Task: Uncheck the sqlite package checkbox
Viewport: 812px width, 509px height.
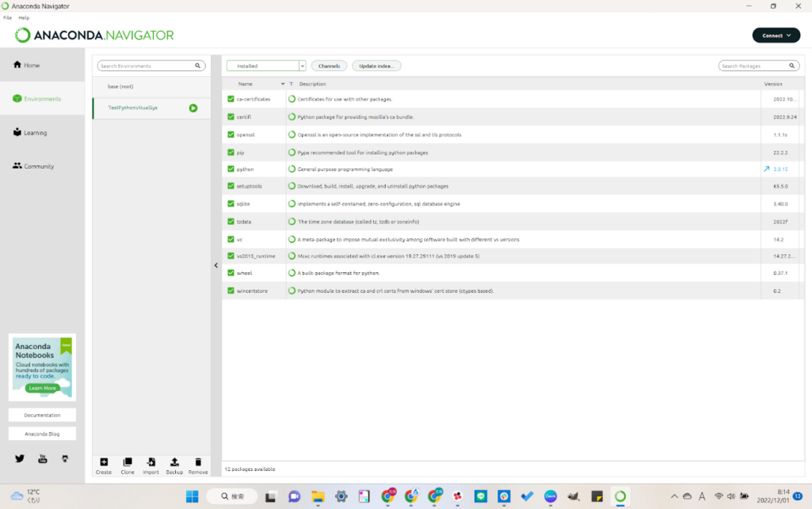Action: [231, 203]
